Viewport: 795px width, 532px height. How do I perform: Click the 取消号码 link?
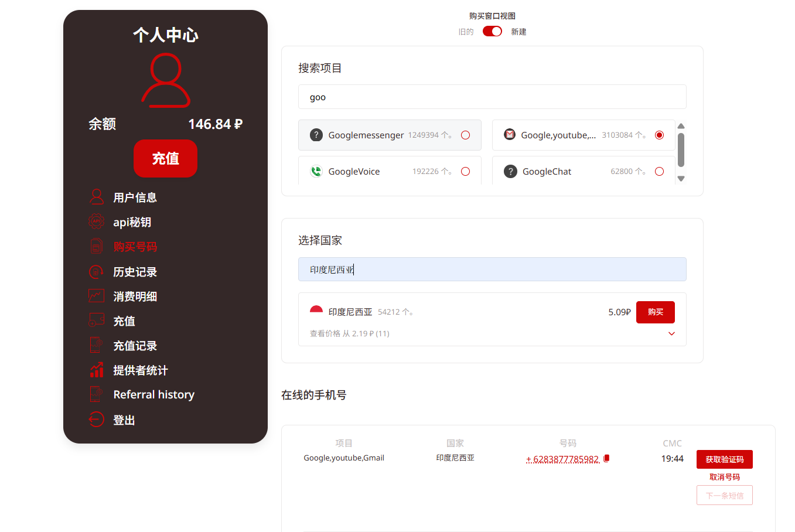point(725,477)
